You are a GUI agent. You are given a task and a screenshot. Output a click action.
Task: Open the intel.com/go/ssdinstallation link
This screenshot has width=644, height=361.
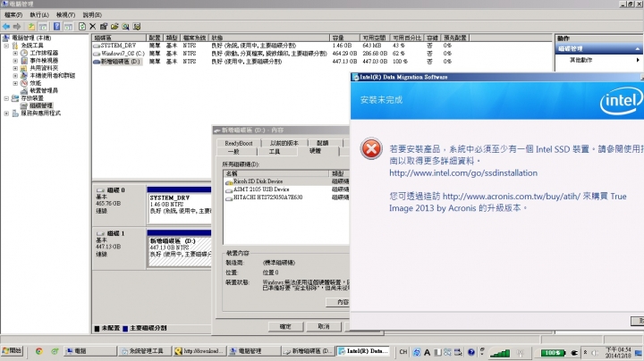[x=463, y=173]
